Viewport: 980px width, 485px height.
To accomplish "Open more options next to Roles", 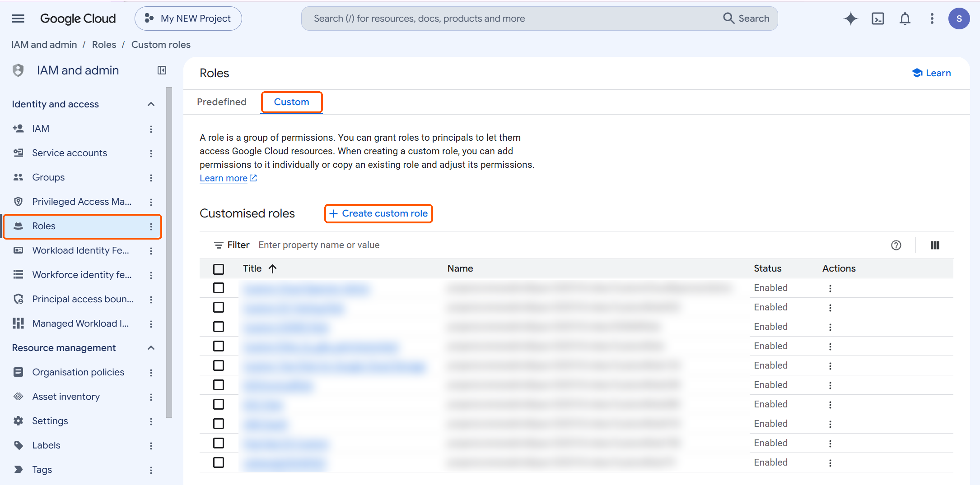I will [x=151, y=226].
